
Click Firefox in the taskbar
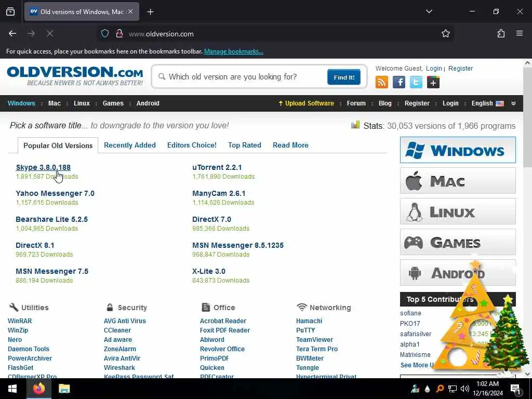pos(38,389)
